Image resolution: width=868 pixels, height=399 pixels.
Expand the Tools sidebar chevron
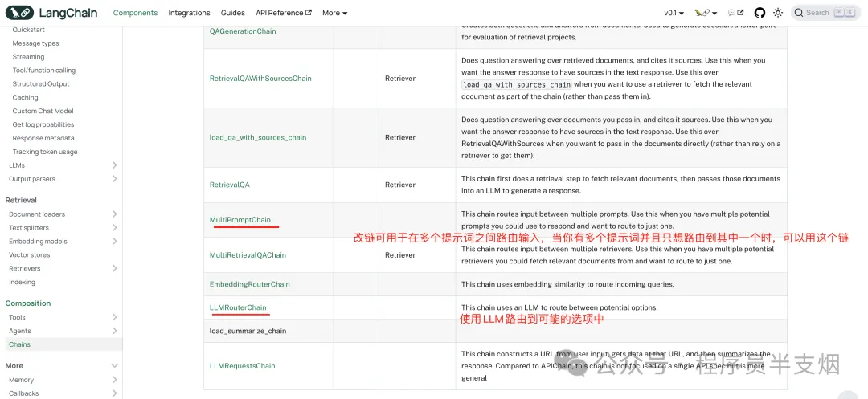click(114, 317)
